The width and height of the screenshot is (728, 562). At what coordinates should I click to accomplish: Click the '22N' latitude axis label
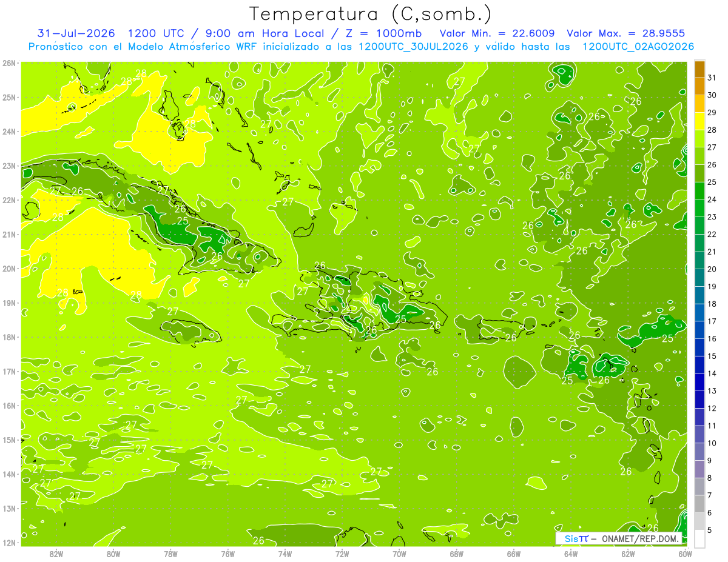(9, 200)
